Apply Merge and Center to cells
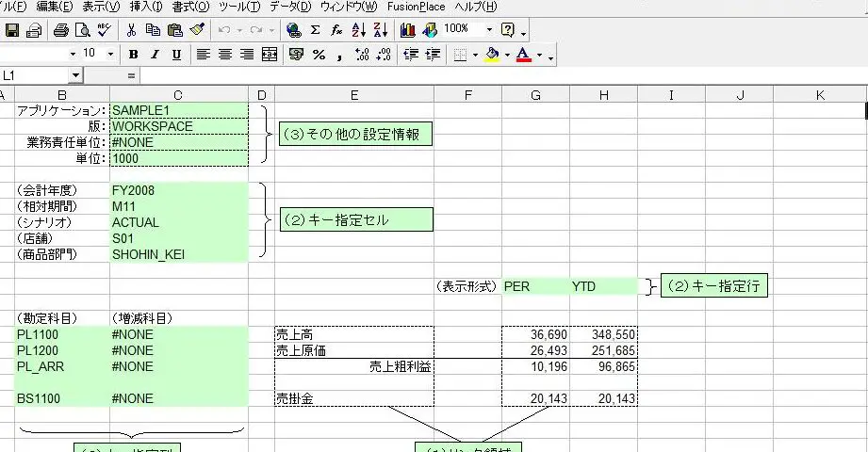 pyautogui.click(x=270, y=55)
